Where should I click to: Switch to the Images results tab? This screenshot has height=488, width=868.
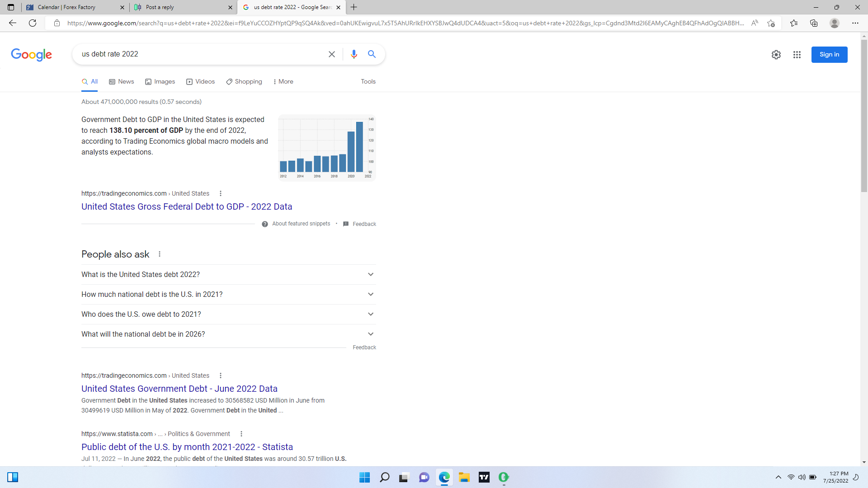160,81
